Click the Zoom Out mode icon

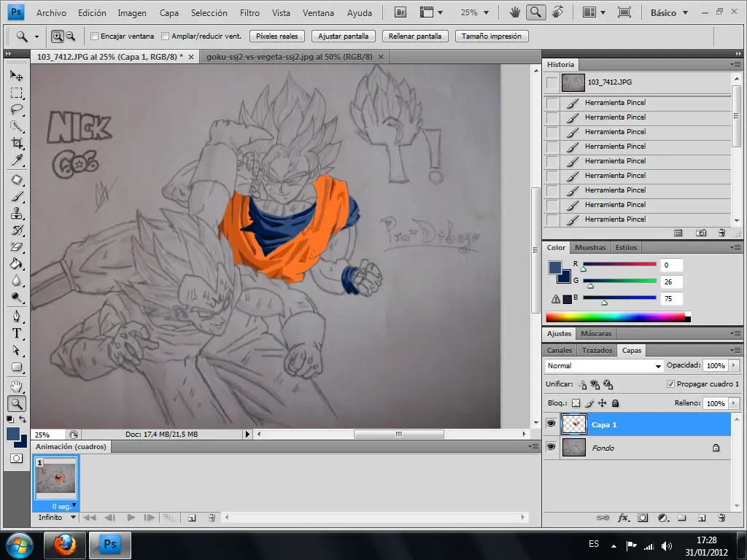pyautogui.click(x=70, y=36)
